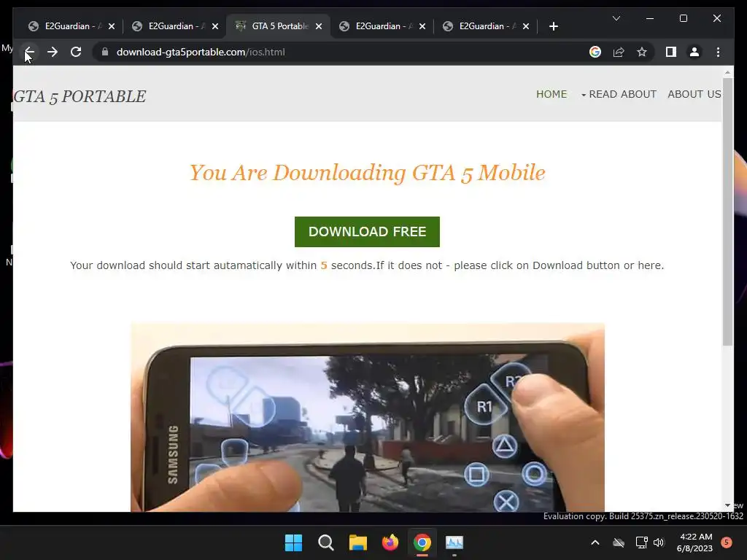Image resolution: width=747 pixels, height=560 pixels.
Task: Go back using the browser back arrow
Action: [29, 52]
